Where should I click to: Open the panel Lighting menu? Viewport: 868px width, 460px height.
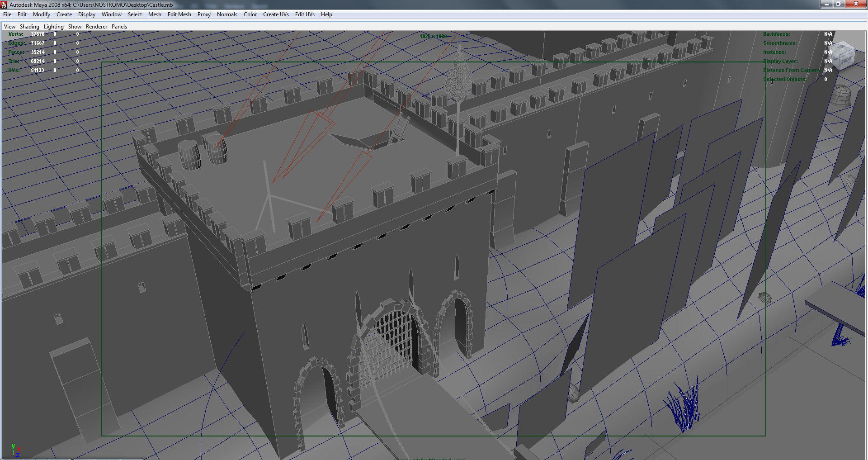[x=54, y=27]
